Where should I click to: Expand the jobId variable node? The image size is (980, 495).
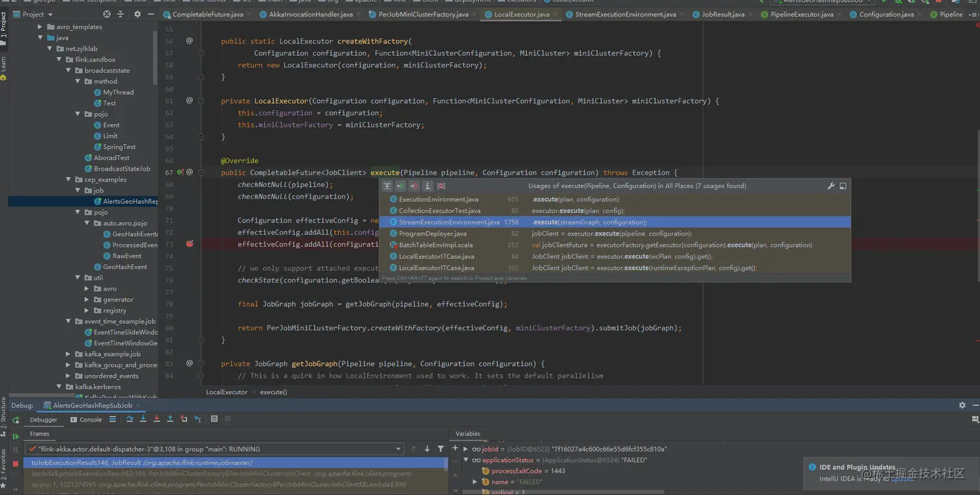[466, 449]
